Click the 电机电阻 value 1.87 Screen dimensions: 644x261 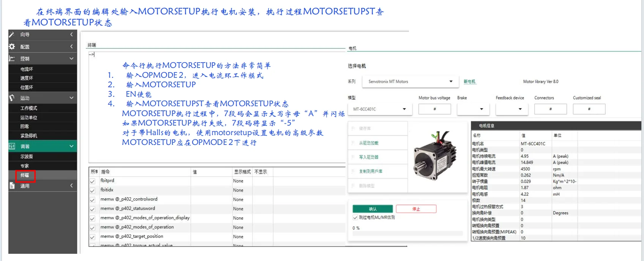tap(524, 188)
